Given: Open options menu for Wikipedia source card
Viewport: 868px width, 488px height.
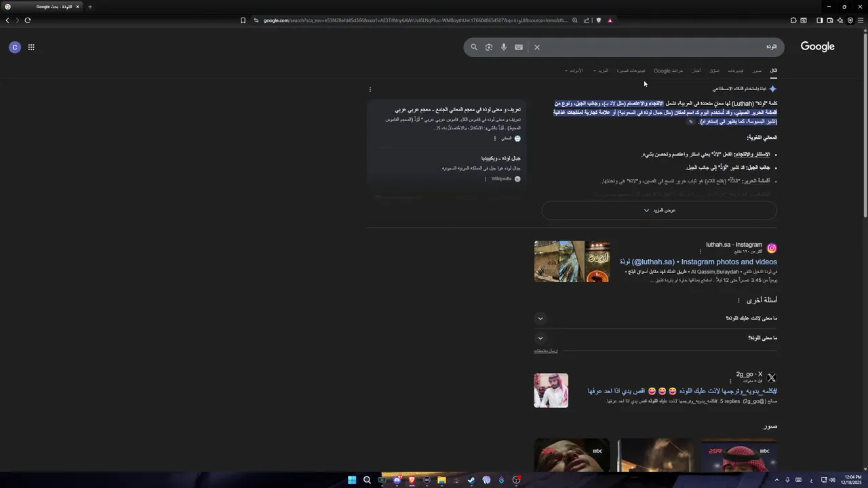Looking at the screenshot, I should pos(486,179).
